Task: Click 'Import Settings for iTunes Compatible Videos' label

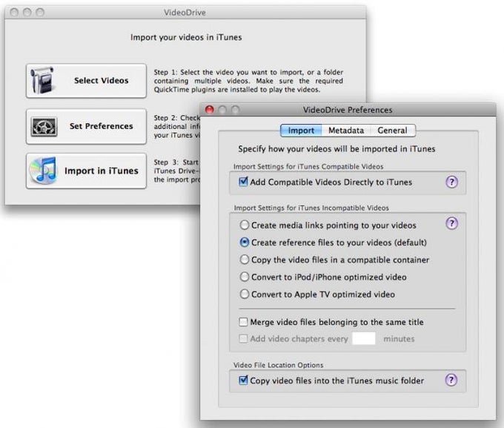Action: [x=308, y=167]
